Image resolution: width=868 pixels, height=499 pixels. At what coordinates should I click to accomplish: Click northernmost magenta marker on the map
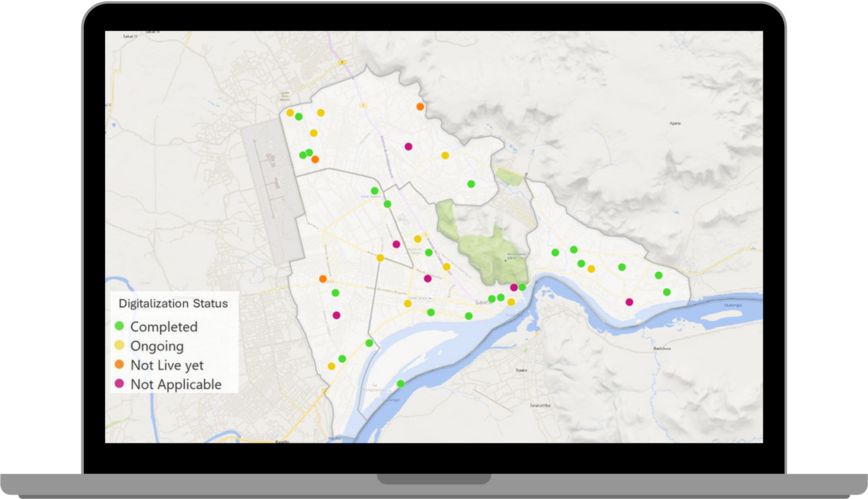(408, 147)
